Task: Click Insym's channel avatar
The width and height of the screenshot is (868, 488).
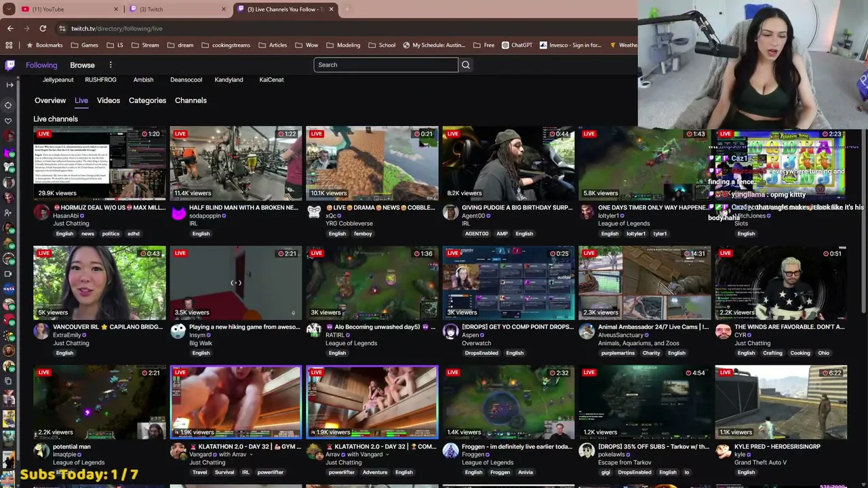Action: tap(178, 331)
